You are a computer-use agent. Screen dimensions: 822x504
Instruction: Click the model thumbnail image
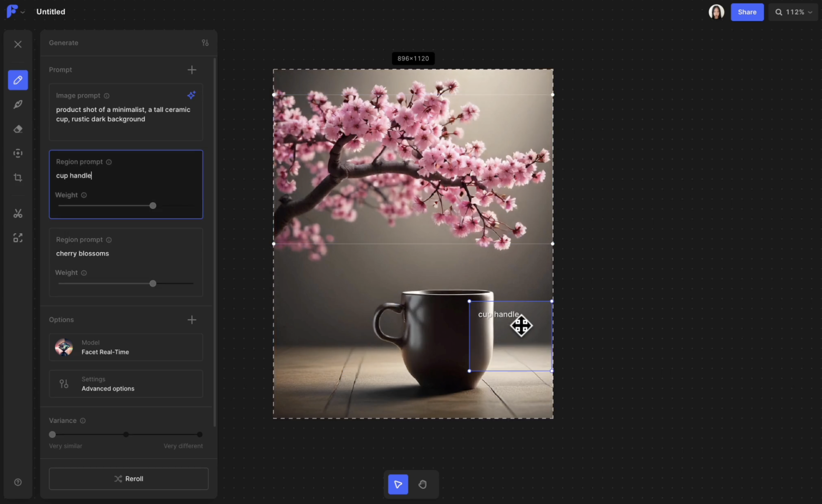click(64, 347)
